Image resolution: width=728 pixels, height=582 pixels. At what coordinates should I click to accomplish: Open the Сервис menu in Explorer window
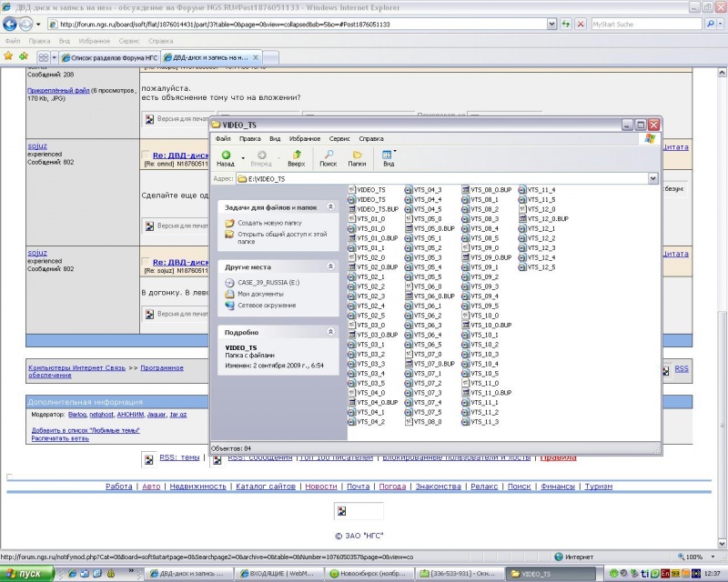[339, 139]
